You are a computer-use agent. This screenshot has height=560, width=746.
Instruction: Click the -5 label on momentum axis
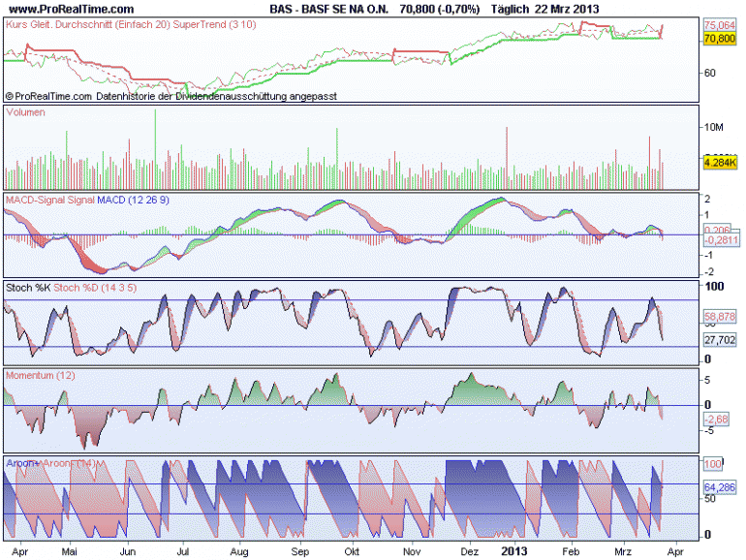coord(708,431)
